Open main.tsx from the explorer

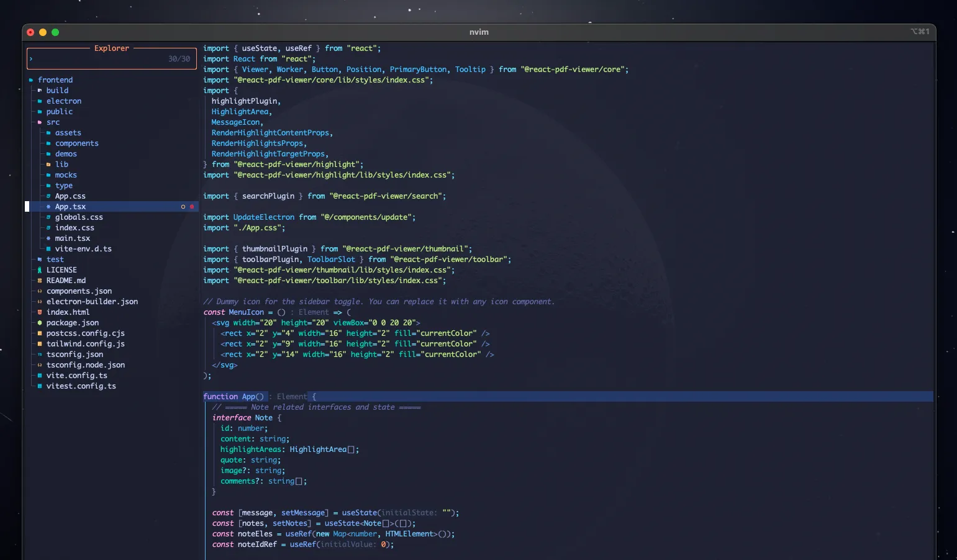72,238
